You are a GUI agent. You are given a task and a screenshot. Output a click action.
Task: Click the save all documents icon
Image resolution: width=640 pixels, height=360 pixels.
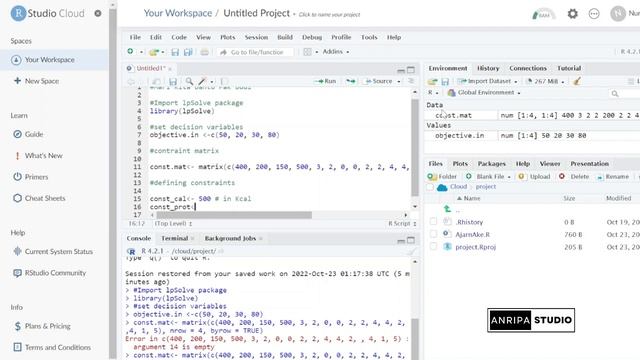point(188,52)
